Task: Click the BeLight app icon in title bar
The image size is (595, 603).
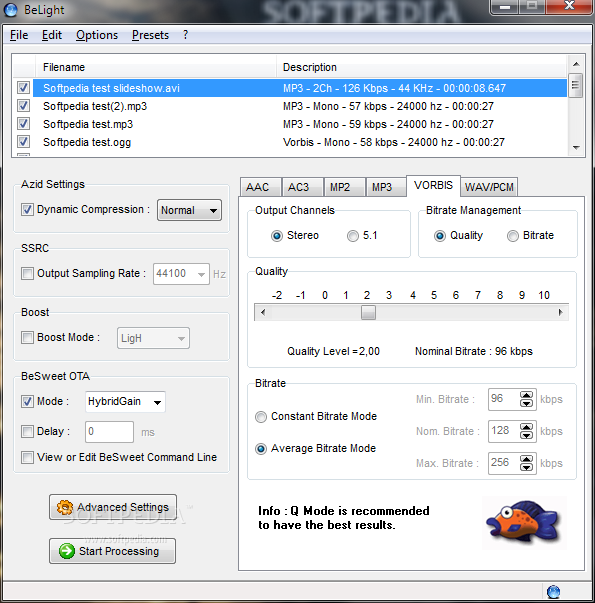Action: click(10, 10)
